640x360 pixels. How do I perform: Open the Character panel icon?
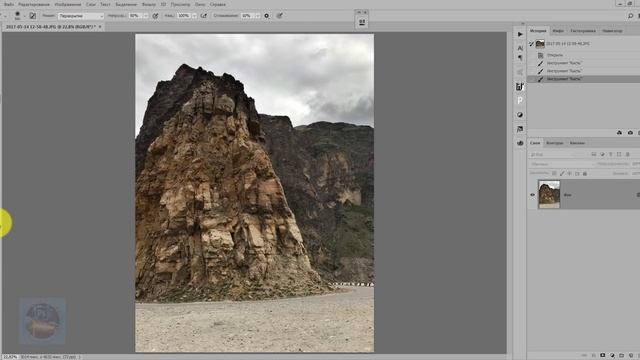pyautogui.click(x=520, y=48)
